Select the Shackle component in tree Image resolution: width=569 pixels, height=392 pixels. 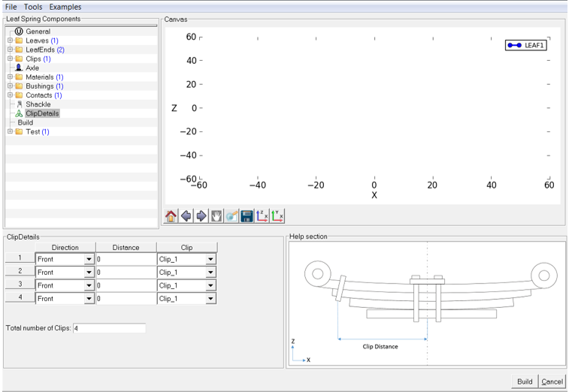point(38,104)
